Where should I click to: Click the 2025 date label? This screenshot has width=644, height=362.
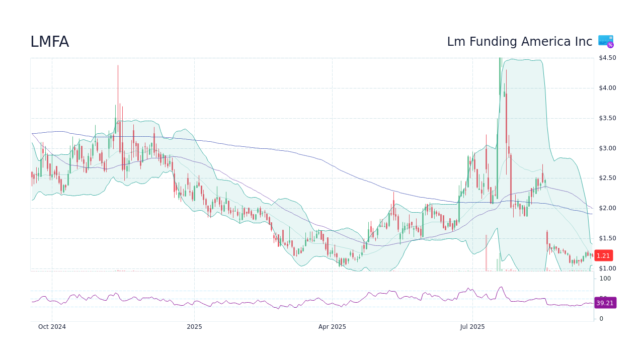pos(194,326)
